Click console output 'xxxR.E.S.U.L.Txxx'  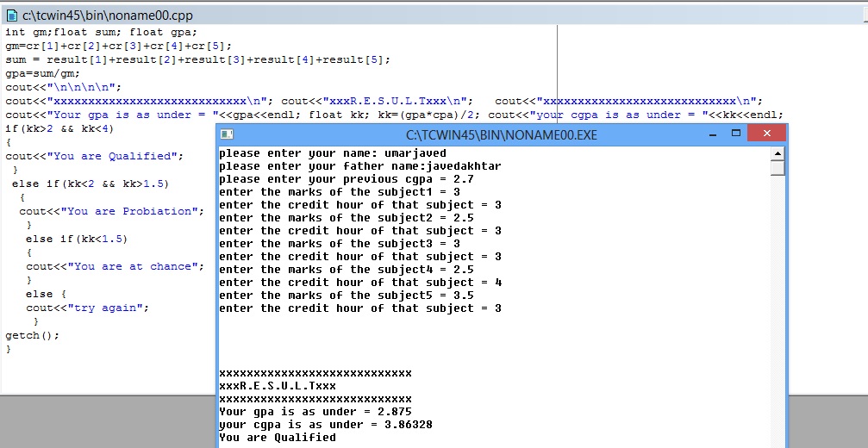[x=278, y=386]
